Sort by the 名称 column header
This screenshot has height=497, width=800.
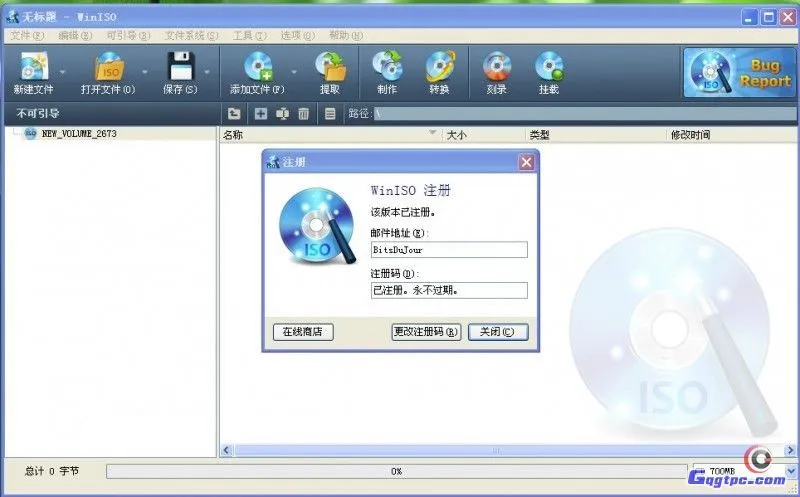tap(331, 135)
